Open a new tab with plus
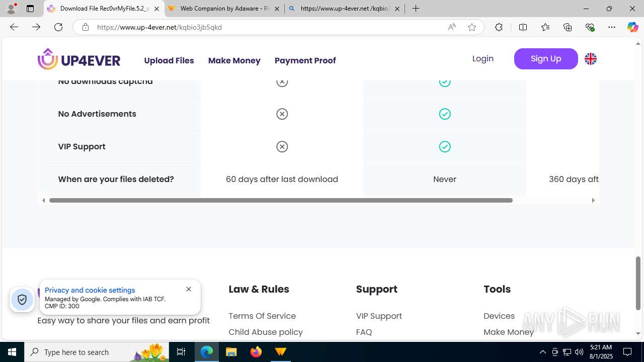The height and width of the screenshot is (362, 644). point(416,9)
